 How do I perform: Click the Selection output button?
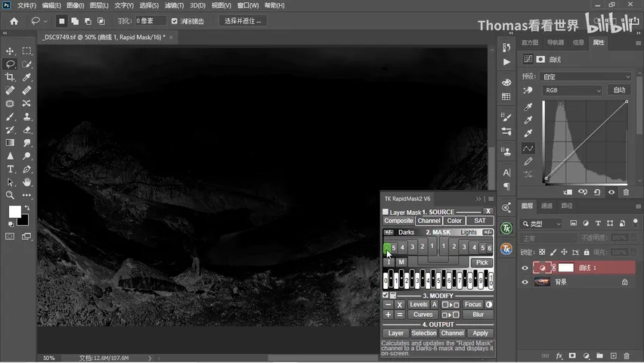424,333
